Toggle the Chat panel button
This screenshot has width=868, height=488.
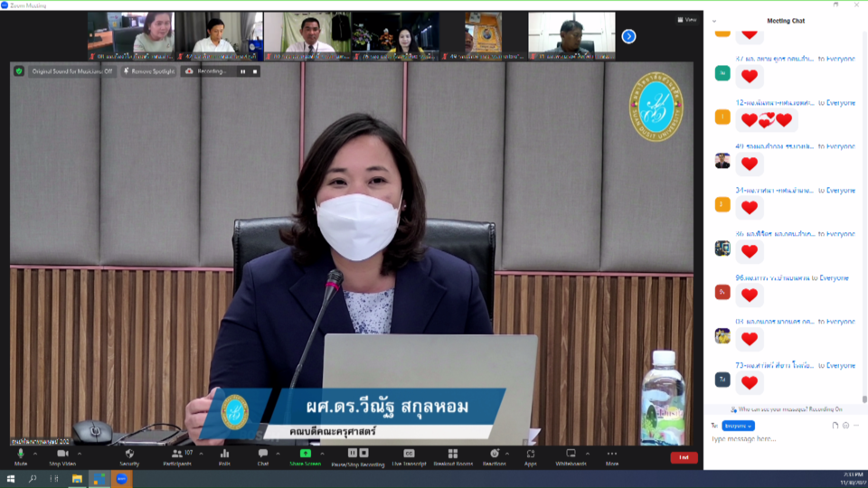[x=263, y=457]
